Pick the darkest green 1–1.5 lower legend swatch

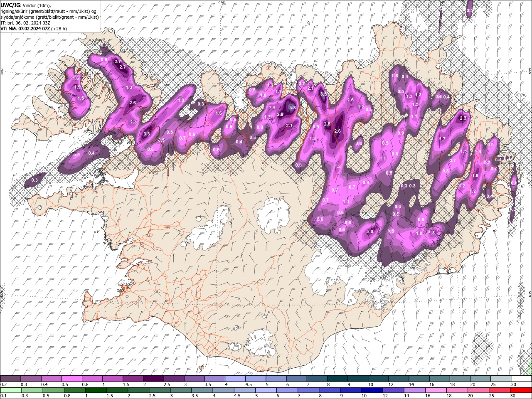96,390
